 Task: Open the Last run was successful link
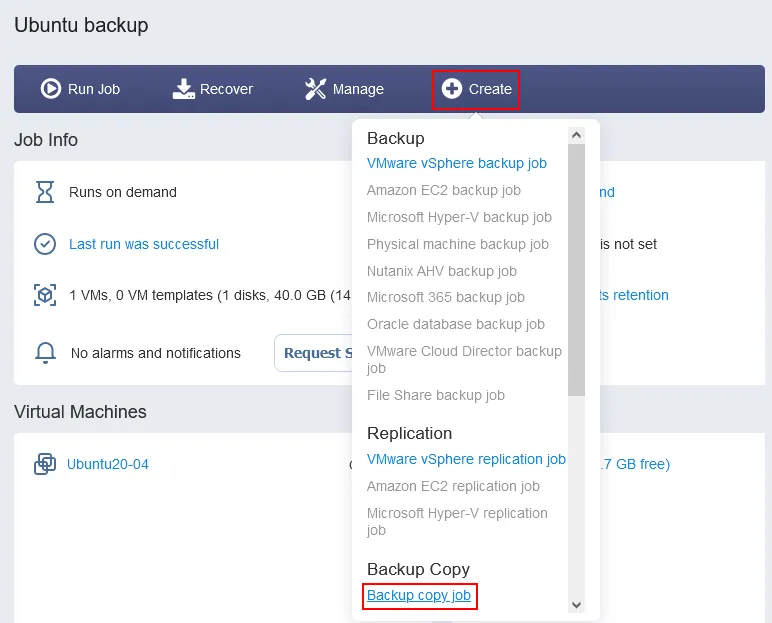coord(144,244)
